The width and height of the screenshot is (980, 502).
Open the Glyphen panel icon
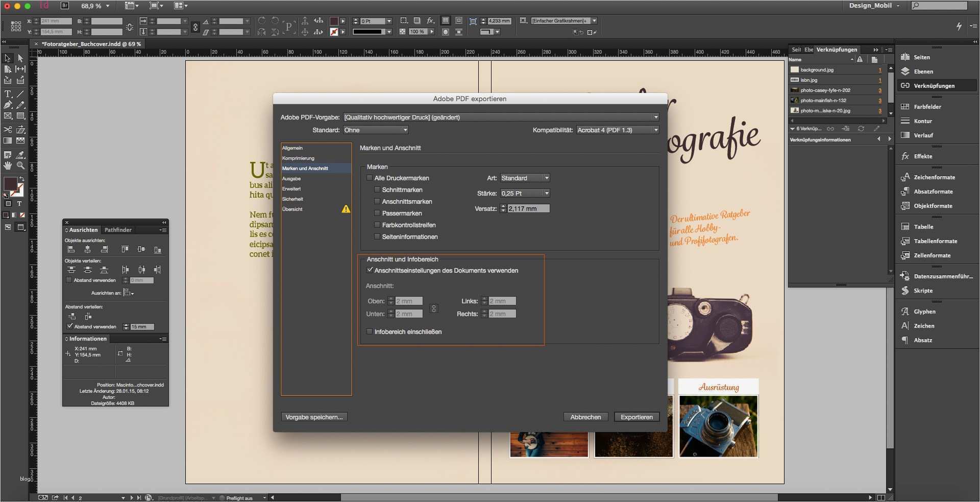point(905,312)
